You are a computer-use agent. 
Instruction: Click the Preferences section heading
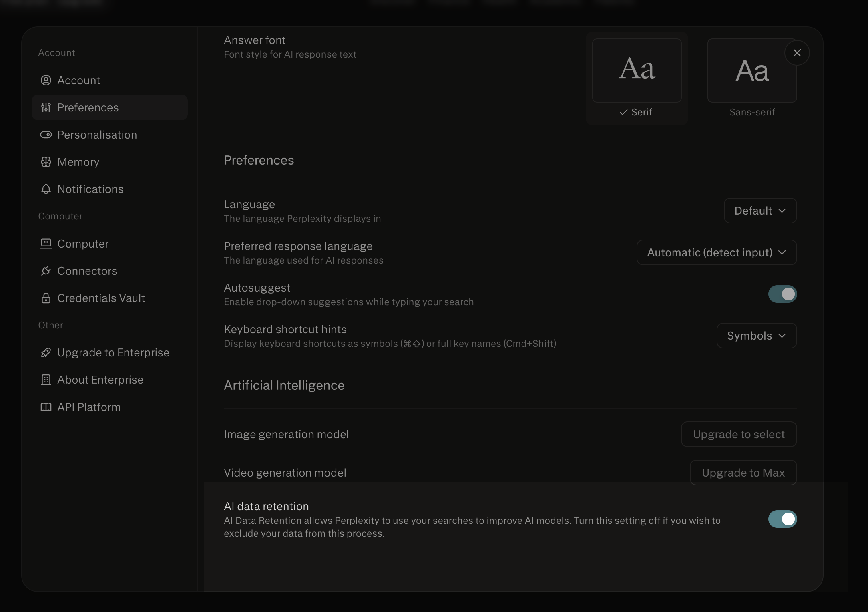259,160
